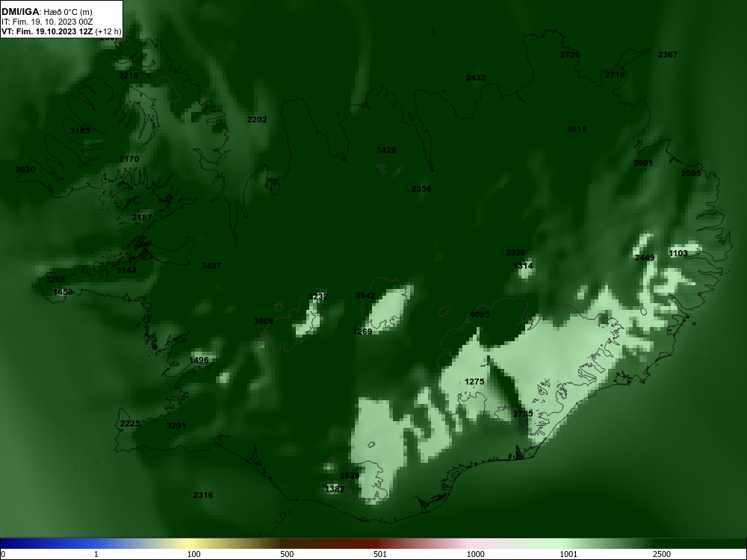Click the 1232 value label
The height and width of the screenshot is (560, 747).
pos(318,296)
